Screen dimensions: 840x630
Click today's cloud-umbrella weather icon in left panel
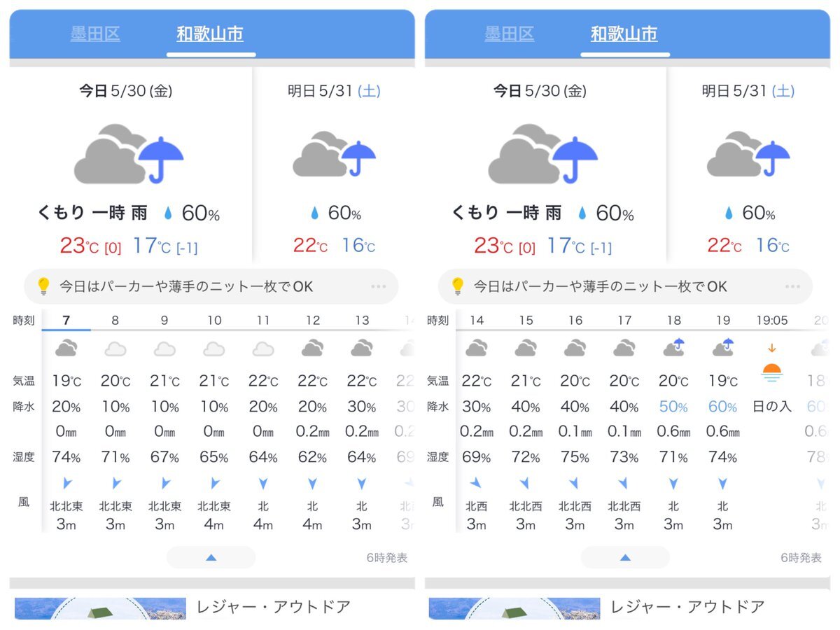129,155
